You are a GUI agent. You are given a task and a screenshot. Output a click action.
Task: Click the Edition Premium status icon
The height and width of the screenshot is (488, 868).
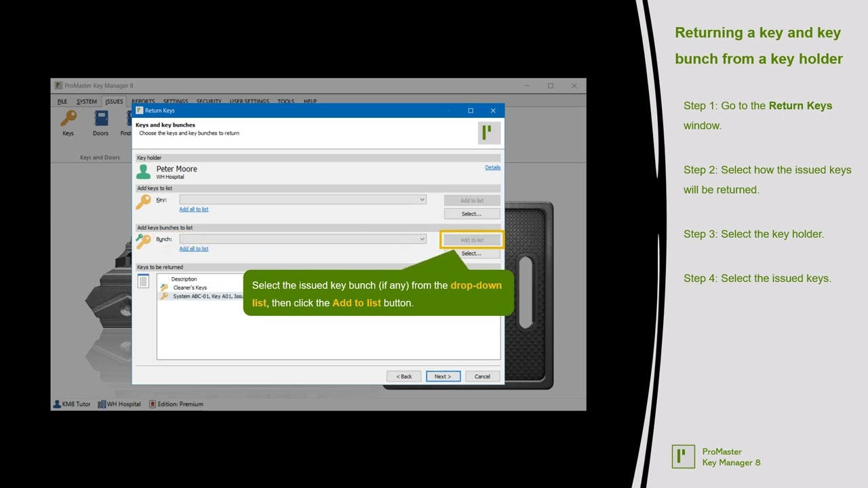pyautogui.click(x=153, y=404)
